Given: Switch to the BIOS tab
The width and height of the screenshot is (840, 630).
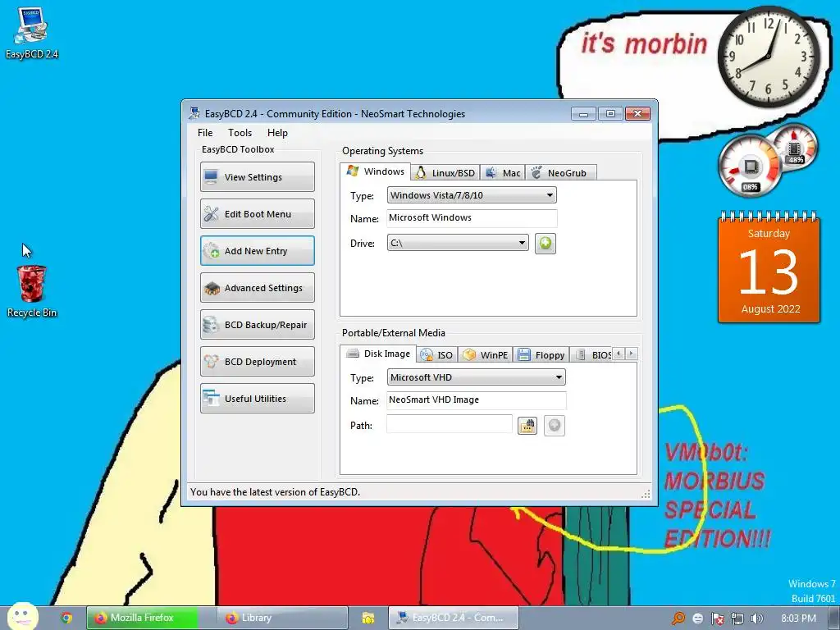Looking at the screenshot, I should 592,354.
